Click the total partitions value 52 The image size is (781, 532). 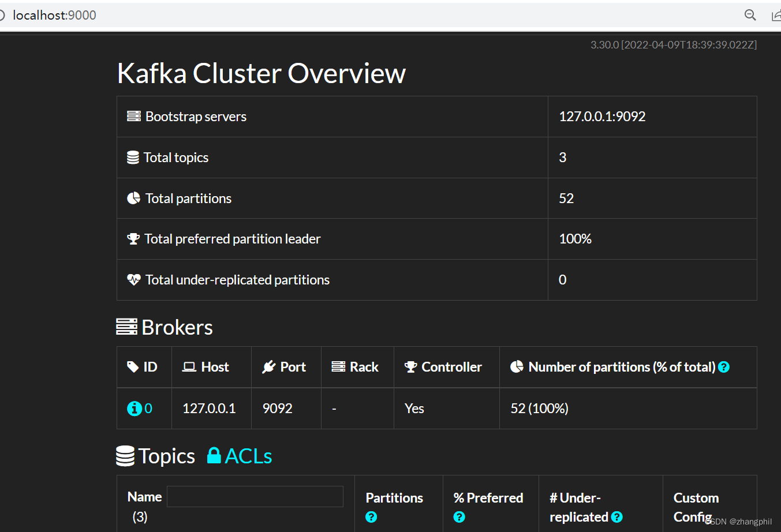click(x=566, y=198)
